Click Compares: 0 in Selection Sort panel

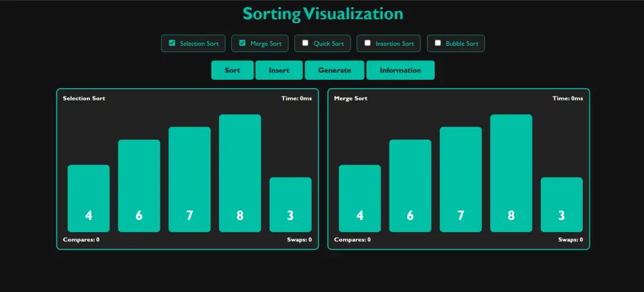click(x=81, y=239)
